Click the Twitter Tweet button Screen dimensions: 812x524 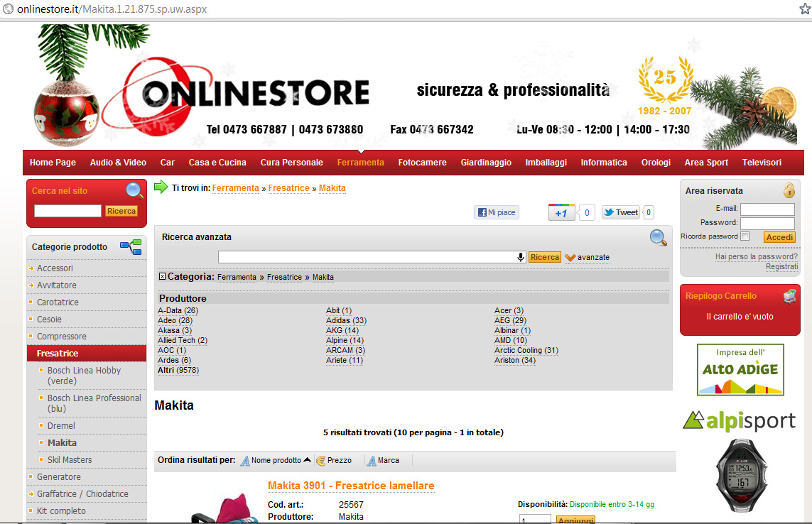tap(621, 212)
